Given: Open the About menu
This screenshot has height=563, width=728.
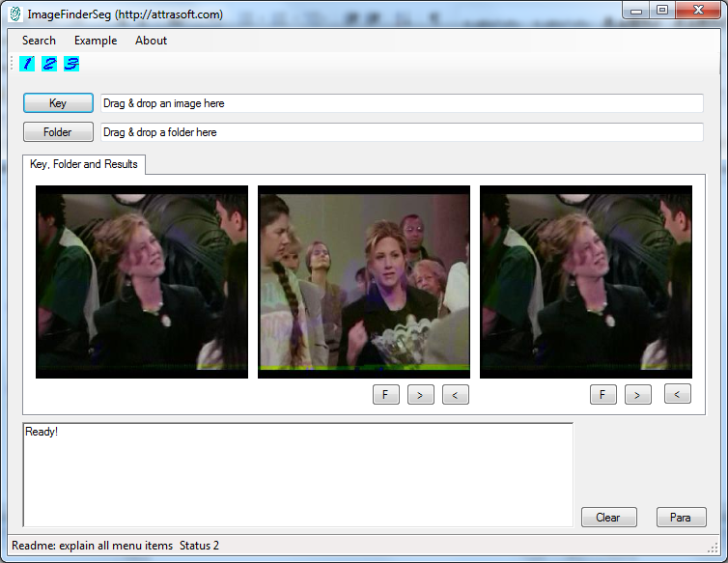Looking at the screenshot, I should 151,41.
